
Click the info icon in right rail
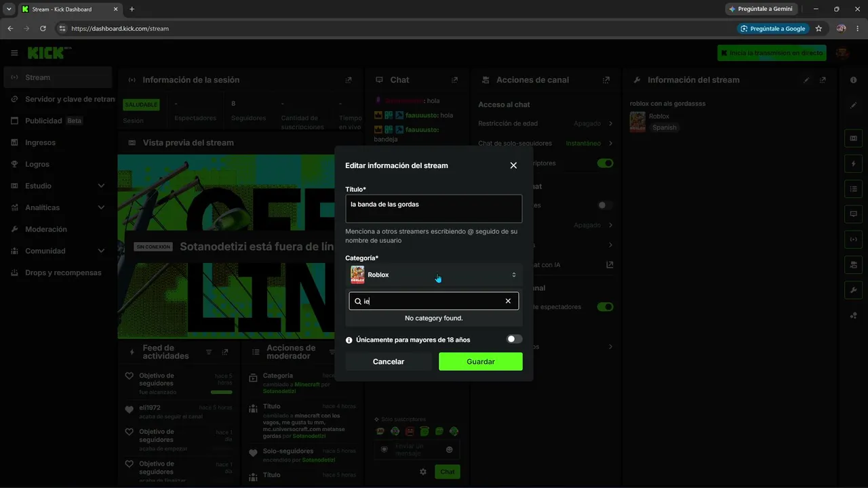coord(853,80)
